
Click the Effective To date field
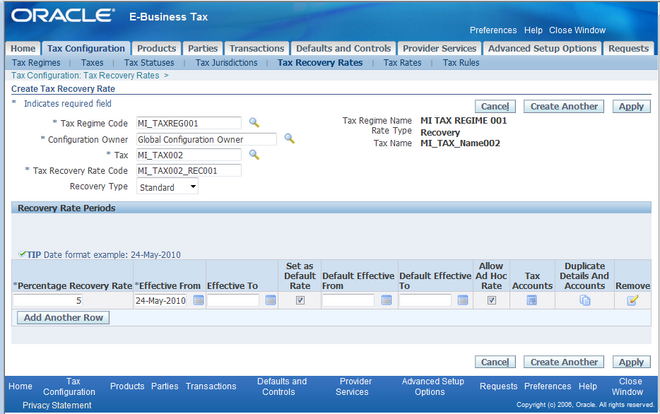click(233, 300)
